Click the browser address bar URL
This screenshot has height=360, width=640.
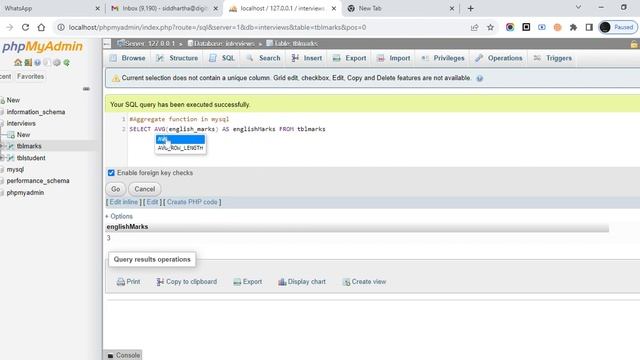217,27
